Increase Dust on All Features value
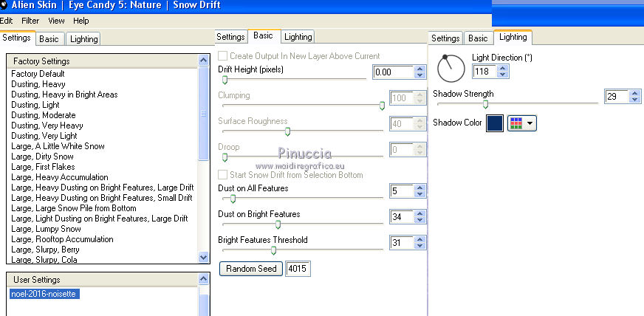Image resolution: width=644 pixels, height=316 pixels. [419, 188]
